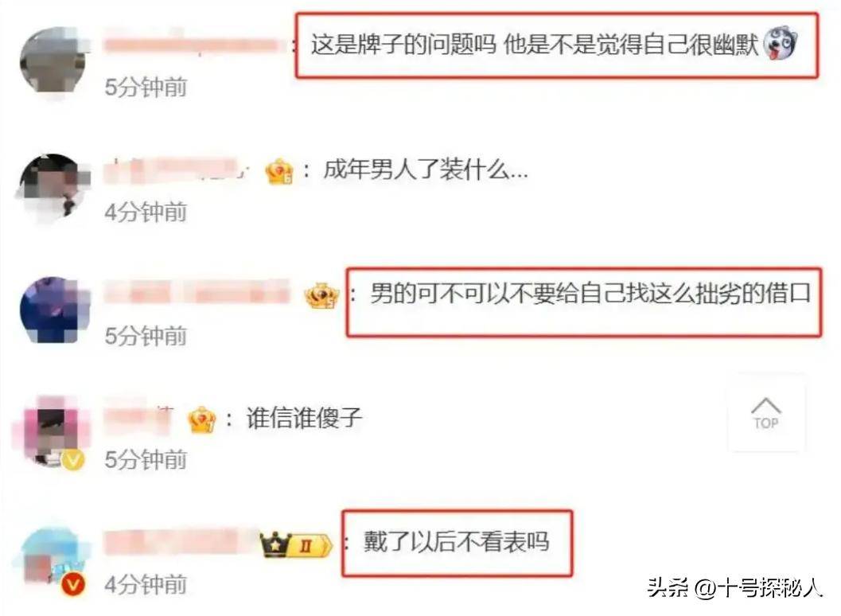Select the comment 戴了以后不看表吗

click(457, 542)
